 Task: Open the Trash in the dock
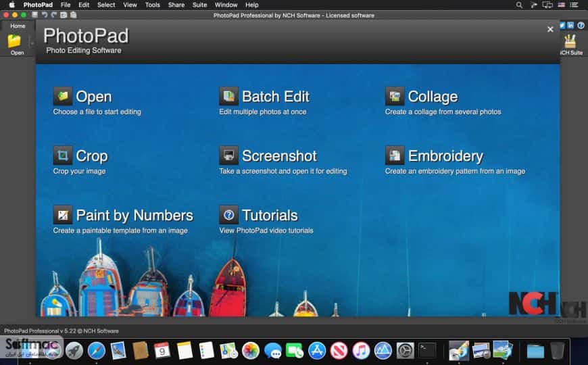coord(558,351)
